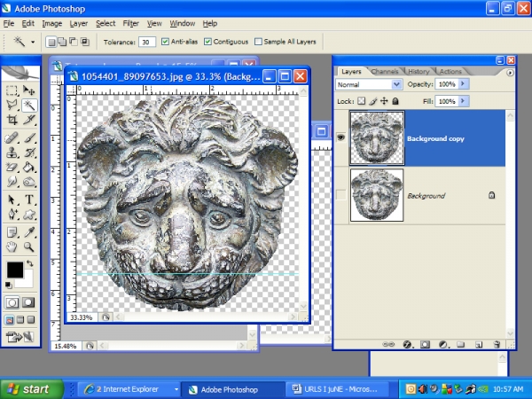Select the Sponge tool

[29, 182]
